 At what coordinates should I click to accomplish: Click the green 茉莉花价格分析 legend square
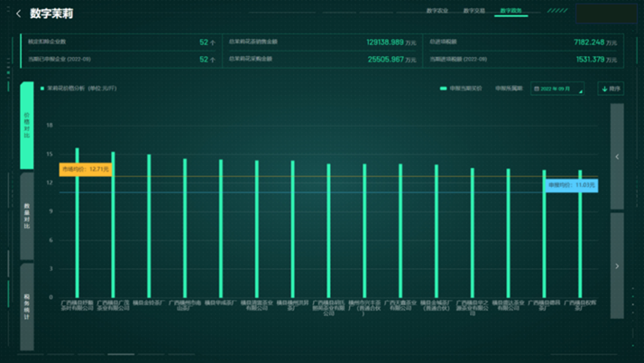pyautogui.click(x=42, y=89)
